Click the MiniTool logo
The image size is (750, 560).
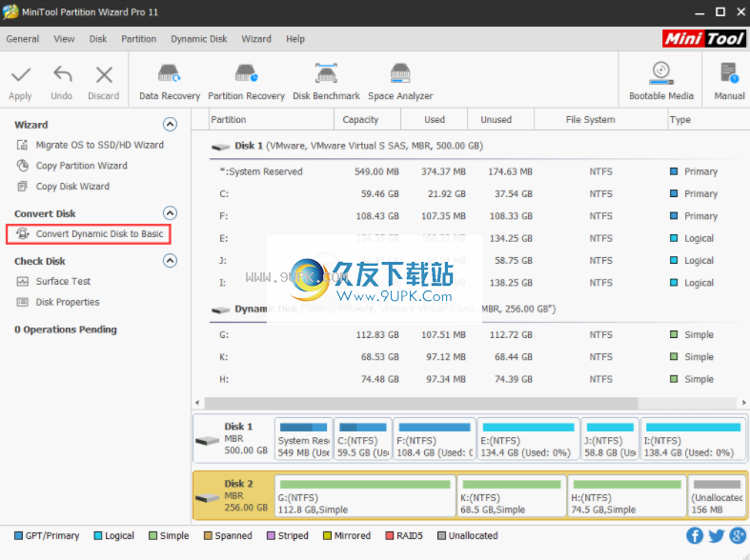[x=703, y=39]
